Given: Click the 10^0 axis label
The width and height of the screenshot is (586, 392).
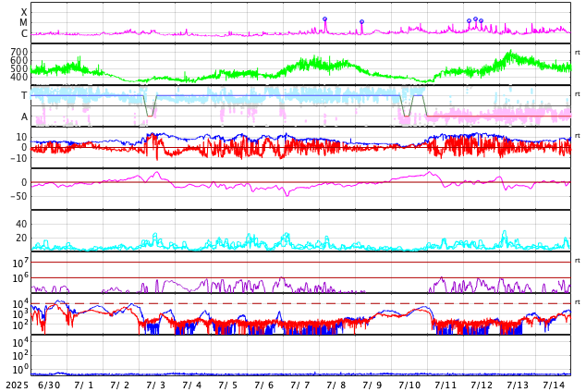Looking at the screenshot, I should 20,370.
